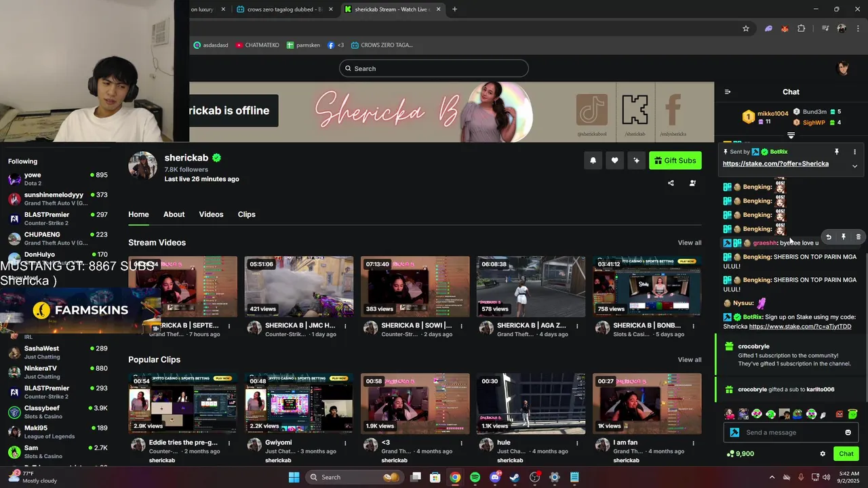Open options for SHERICKA B SOWI video
Image resolution: width=868 pixels, height=488 pixels.
coord(461,326)
